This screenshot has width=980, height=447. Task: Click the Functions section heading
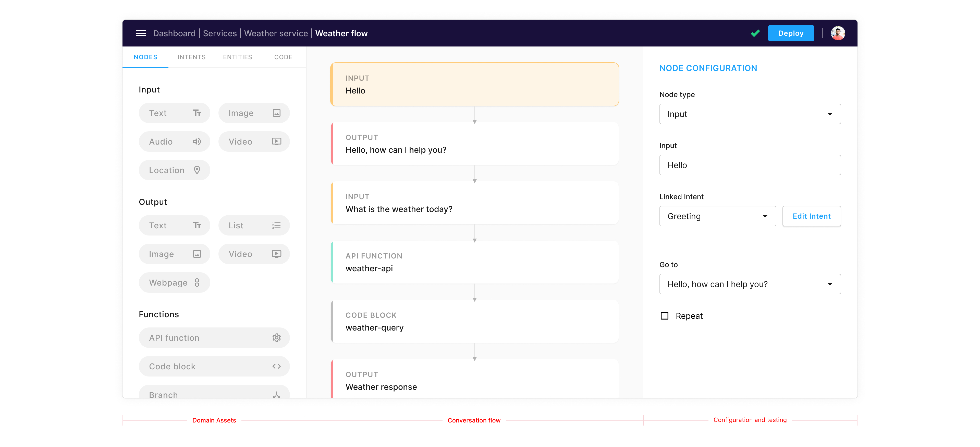(159, 314)
